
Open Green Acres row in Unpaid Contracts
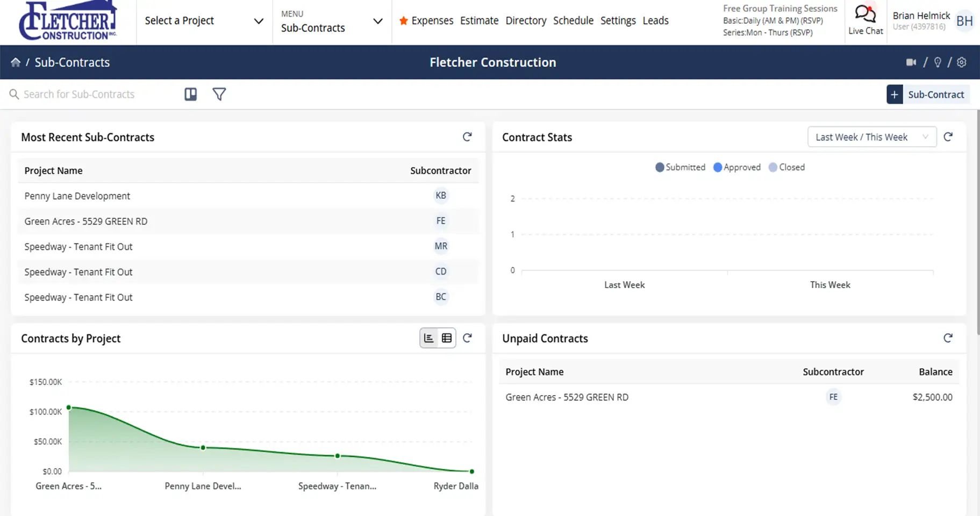[729, 397]
